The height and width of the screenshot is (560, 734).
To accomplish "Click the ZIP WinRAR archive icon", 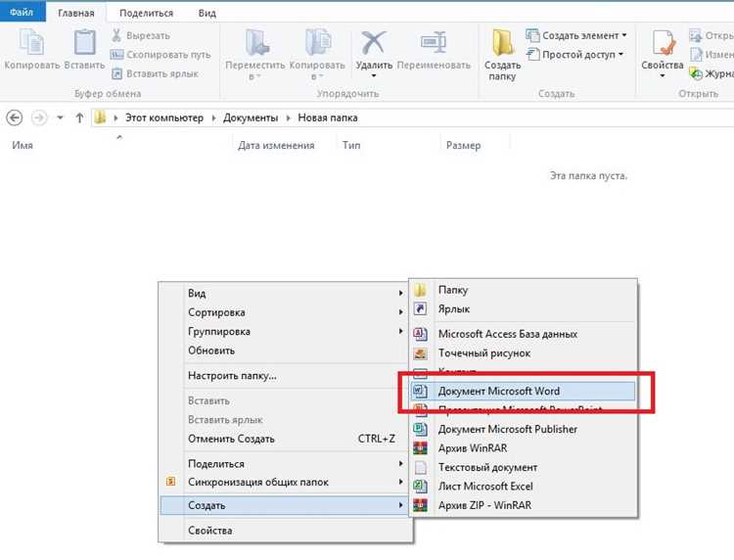I will click(x=421, y=505).
